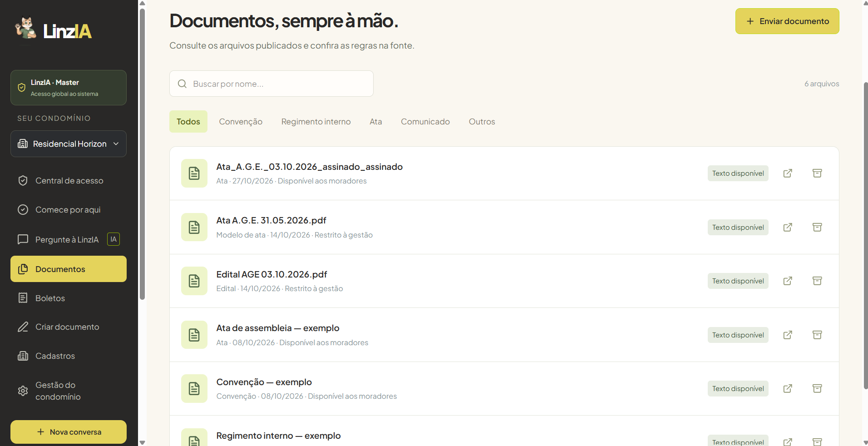Filter documents by Convenção
The height and width of the screenshot is (446, 868).
[241, 122]
